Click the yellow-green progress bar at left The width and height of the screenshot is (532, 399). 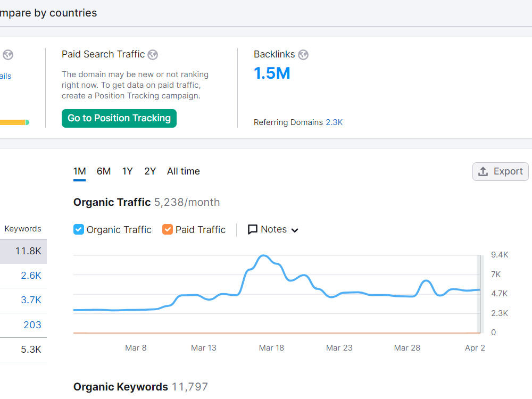click(14, 122)
